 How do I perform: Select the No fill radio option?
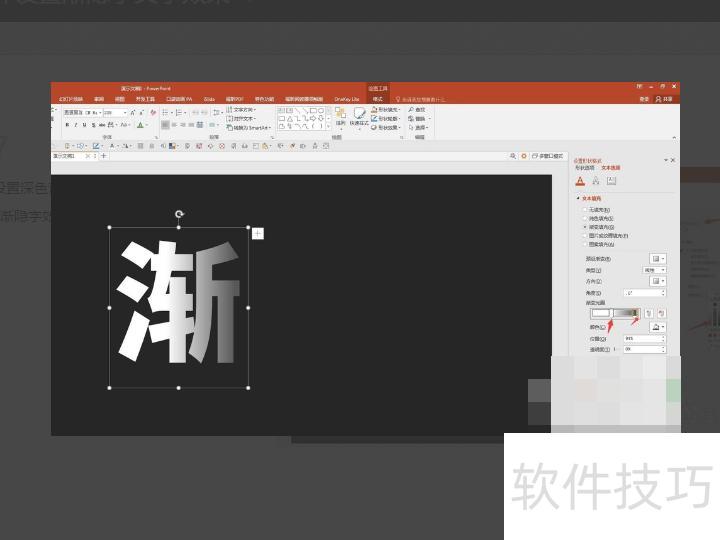coord(586,209)
